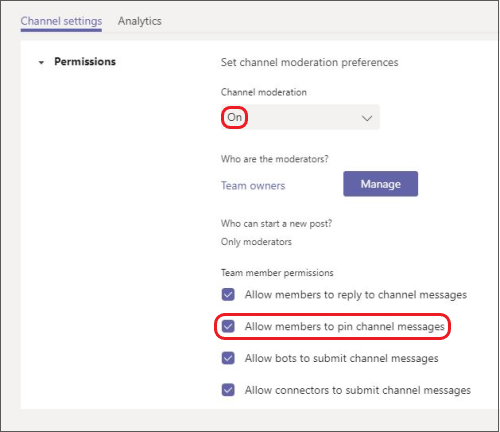
Task: Open the Team owners link
Action: click(253, 186)
